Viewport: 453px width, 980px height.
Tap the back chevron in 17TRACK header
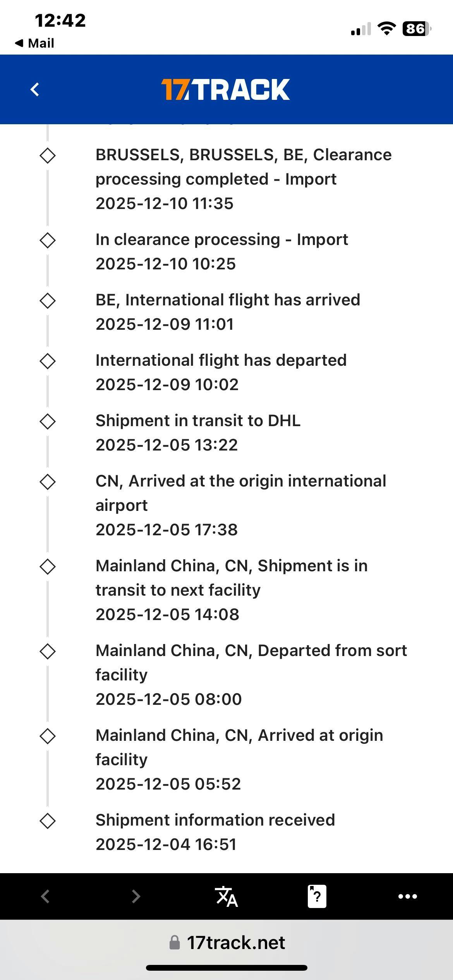[x=35, y=89]
